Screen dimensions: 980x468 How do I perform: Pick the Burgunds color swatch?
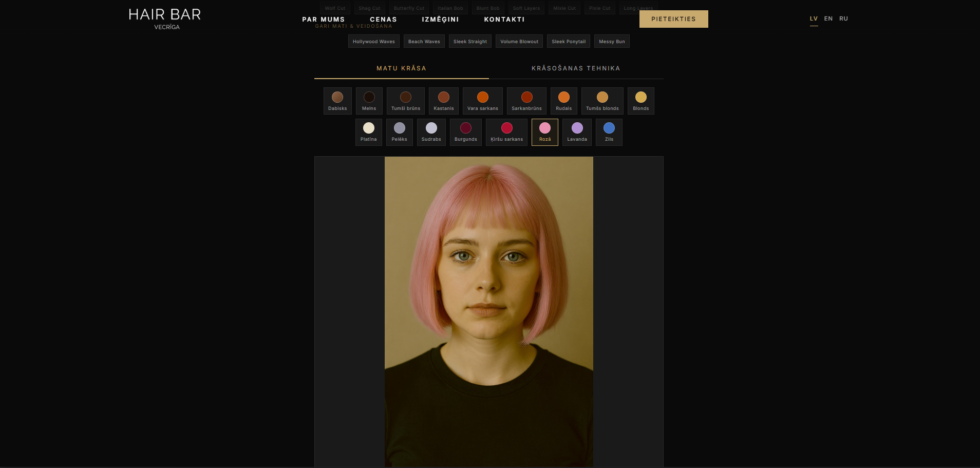coord(466,132)
